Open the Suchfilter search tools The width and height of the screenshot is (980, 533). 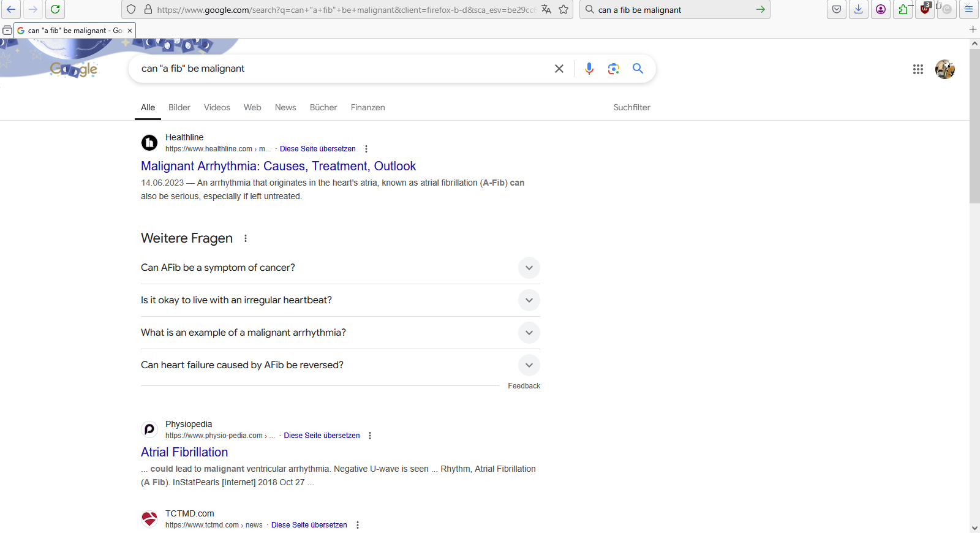point(631,107)
